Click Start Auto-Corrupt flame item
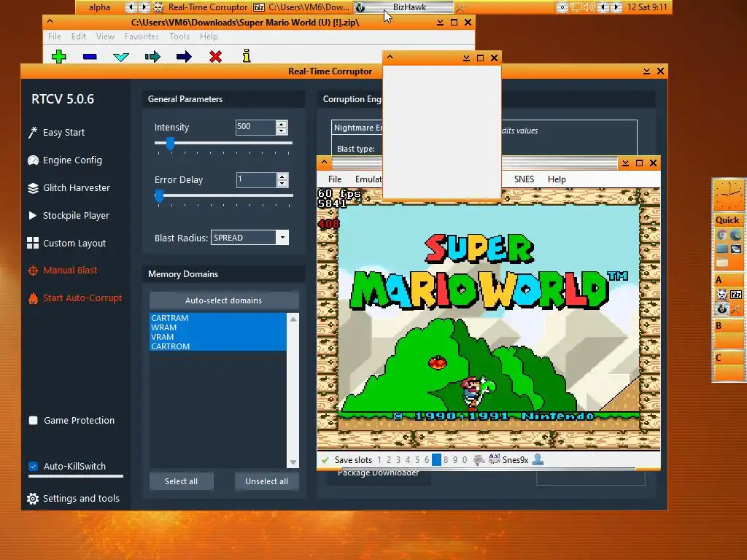Viewport: 747px width, 560px height. pyautogui.click(x=75, y=298)
